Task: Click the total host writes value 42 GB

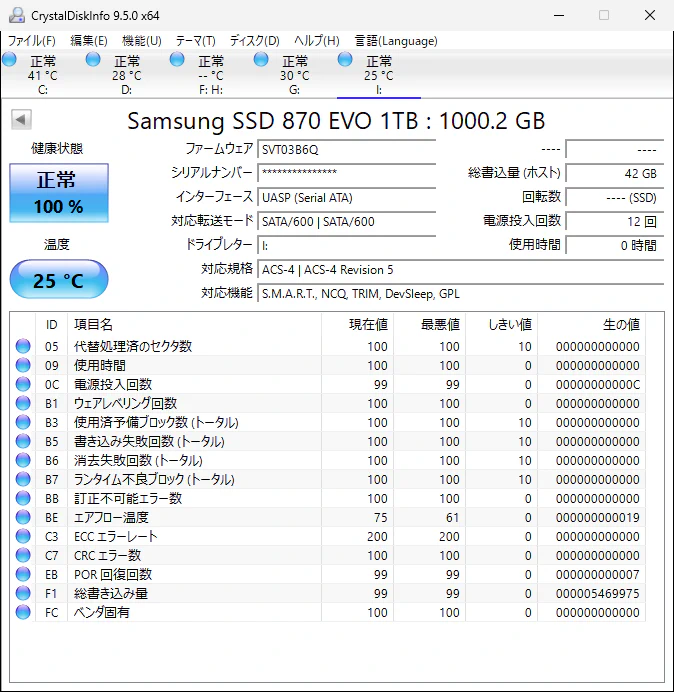Action: pyautogui.click(x=614, y=173)
